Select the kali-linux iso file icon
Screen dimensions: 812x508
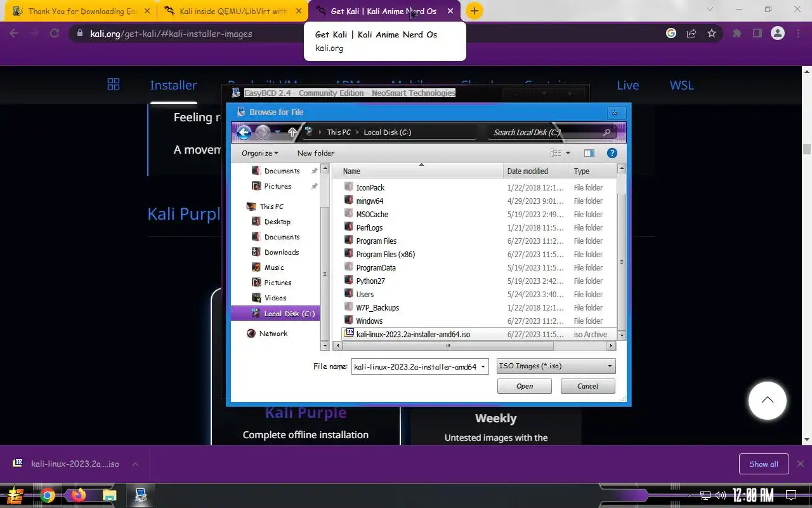[348, 334]
